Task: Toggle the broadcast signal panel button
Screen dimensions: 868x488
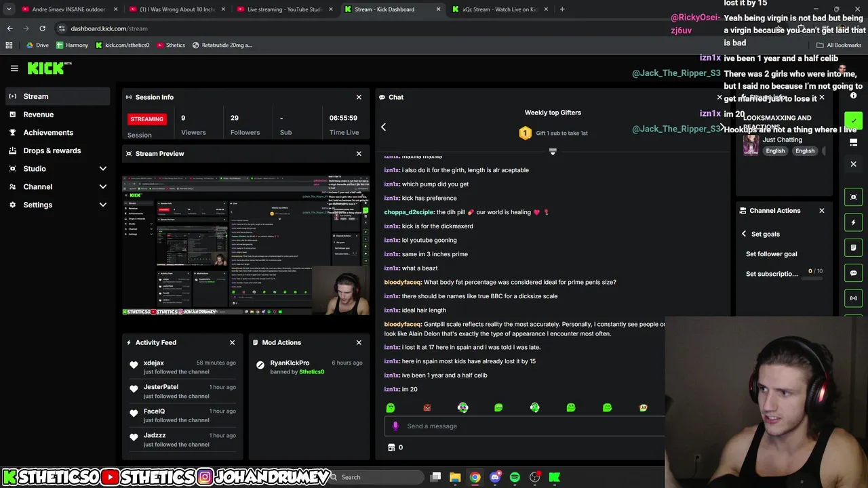Action: pos(854,298)
